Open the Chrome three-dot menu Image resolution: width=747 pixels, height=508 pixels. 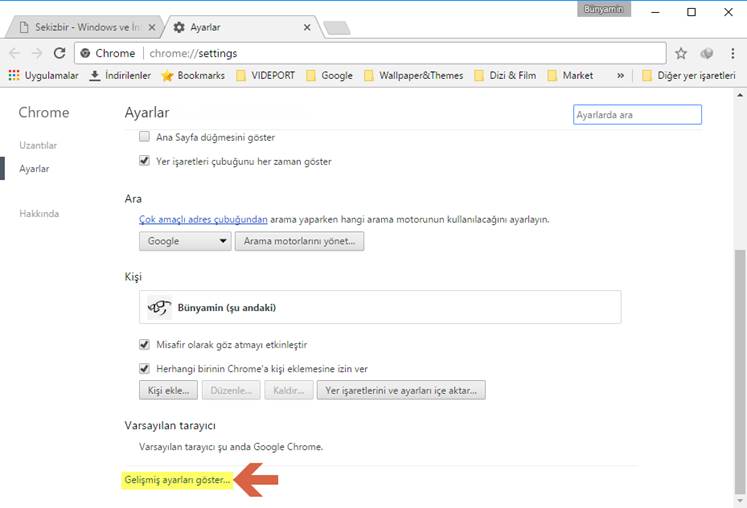coord(732,53)
